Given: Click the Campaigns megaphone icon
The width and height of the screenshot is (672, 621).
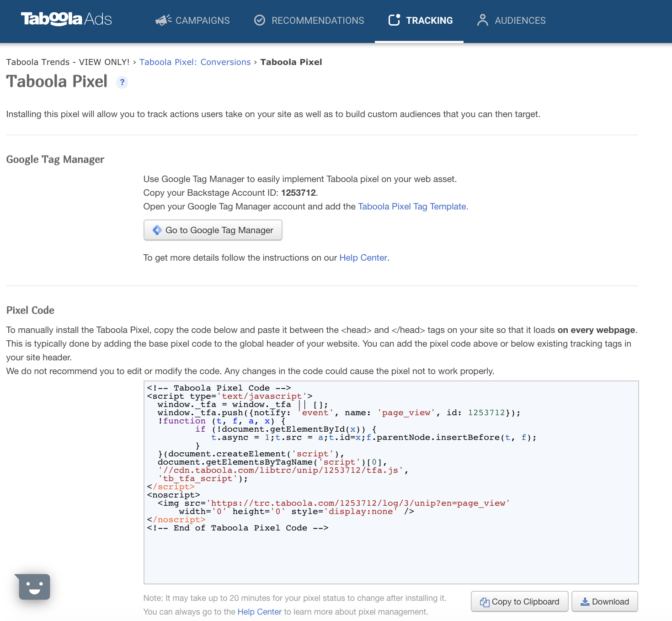Looking at the screenshot, I should click(x=163, y=20).
